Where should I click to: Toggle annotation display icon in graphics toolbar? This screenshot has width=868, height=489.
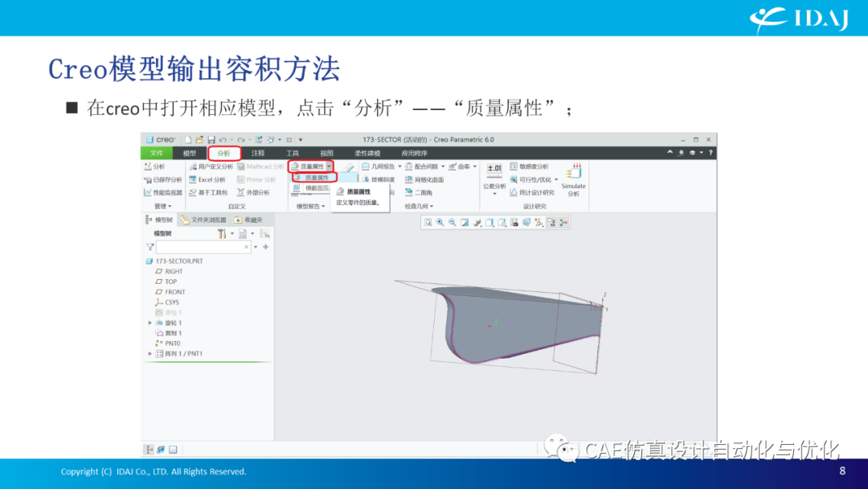(551, 223)
